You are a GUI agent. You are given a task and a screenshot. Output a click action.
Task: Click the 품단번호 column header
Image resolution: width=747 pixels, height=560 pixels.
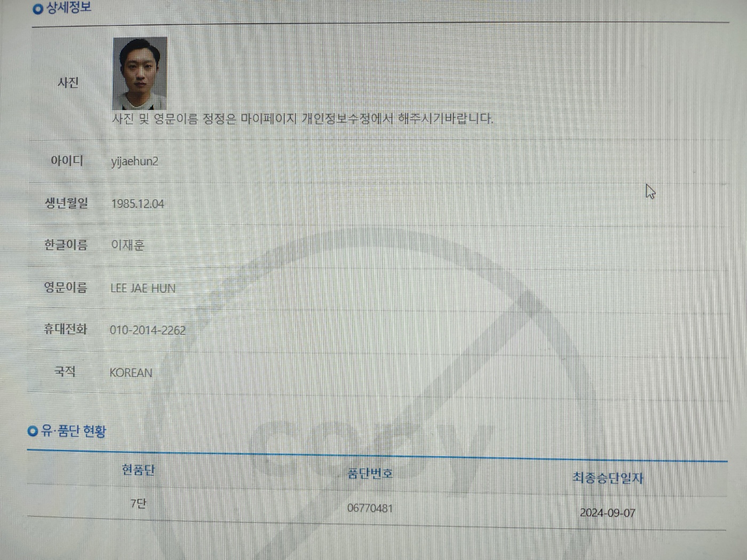tap(370, 473)
